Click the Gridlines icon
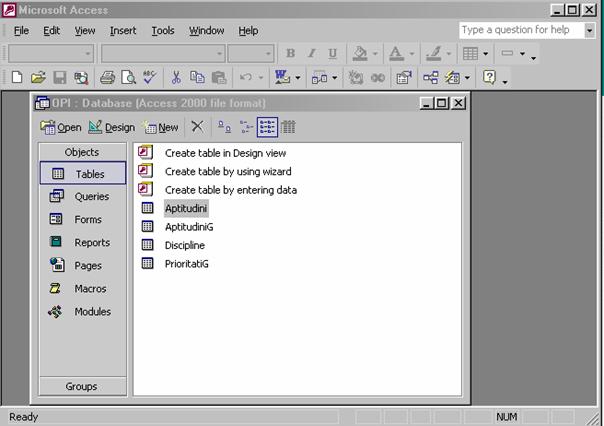The height and width of the screenshot is (426, 604). [x=470, y=54]
